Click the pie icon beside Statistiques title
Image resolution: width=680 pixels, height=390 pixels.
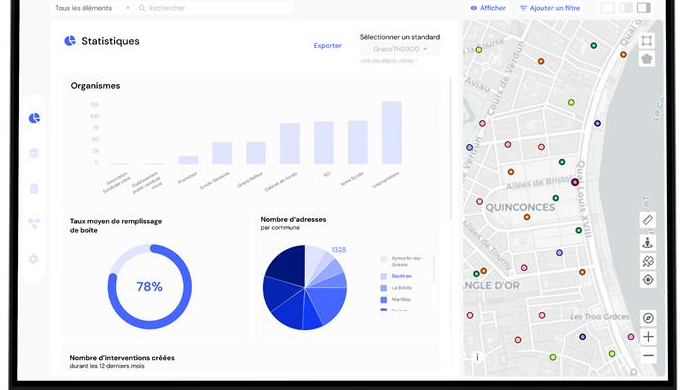pos(70,41)
